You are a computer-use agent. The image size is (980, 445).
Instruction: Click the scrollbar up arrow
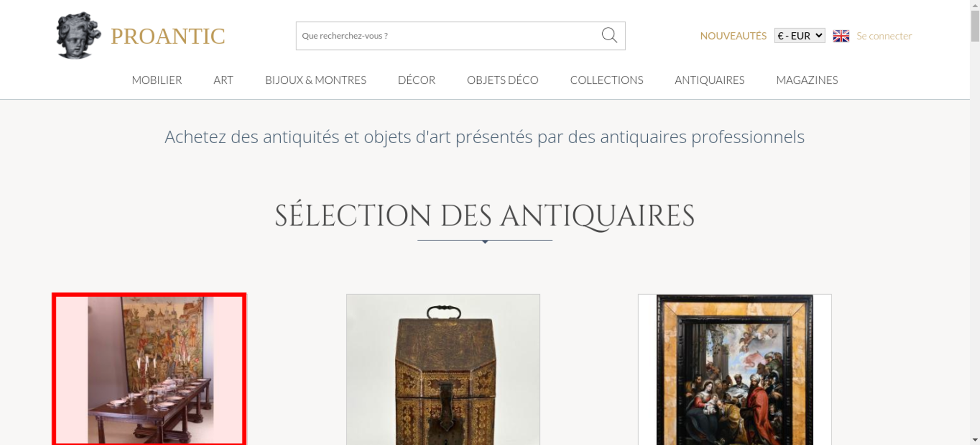(975, 4)
